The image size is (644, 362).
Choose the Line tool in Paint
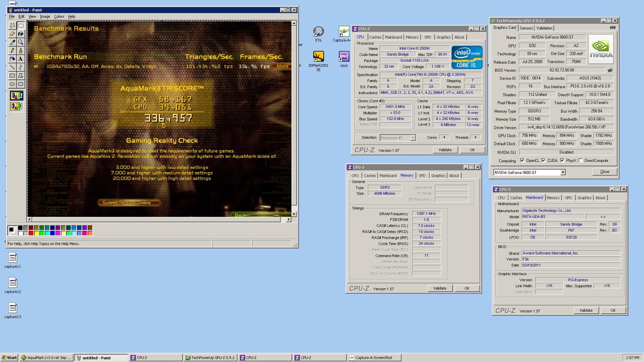[x=12, y=67]
